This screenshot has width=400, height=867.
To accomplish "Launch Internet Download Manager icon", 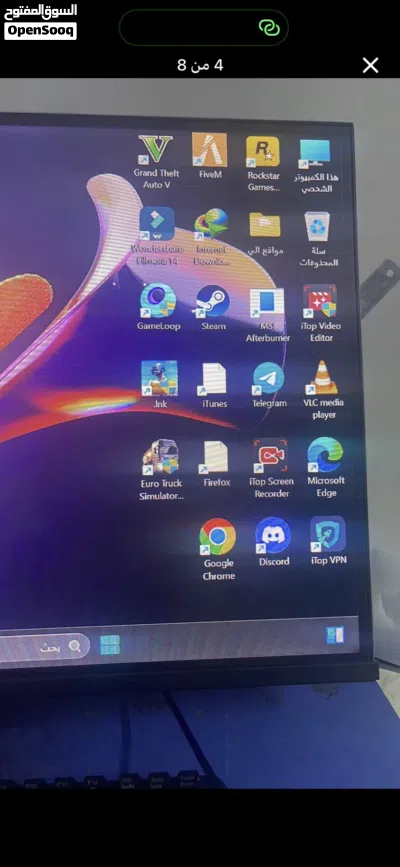I will [x=211, y=224].
